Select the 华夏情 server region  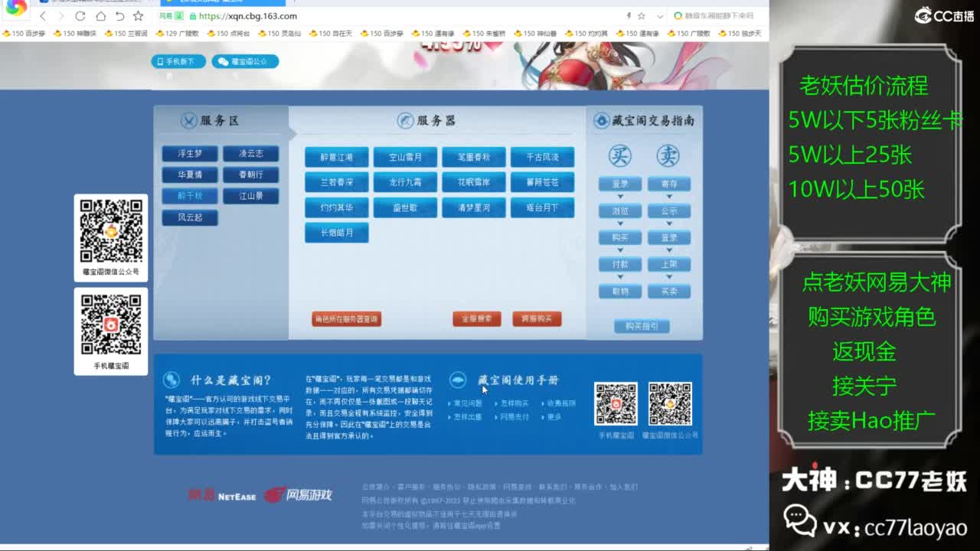click(190, 175)
